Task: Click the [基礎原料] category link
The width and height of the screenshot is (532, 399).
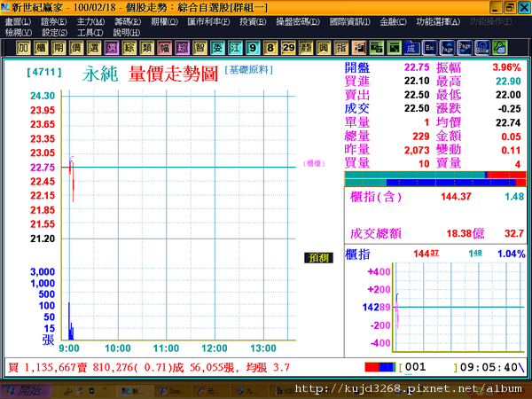Action: (x=248, y=70)
